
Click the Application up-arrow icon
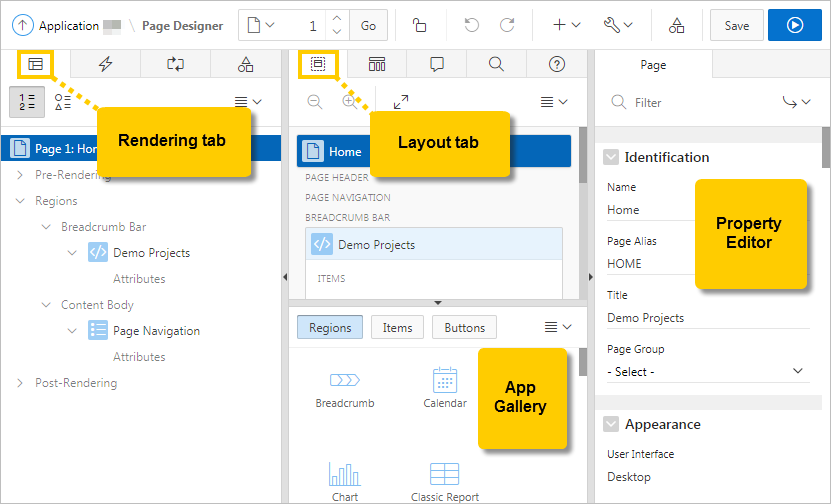pos(22,25)
